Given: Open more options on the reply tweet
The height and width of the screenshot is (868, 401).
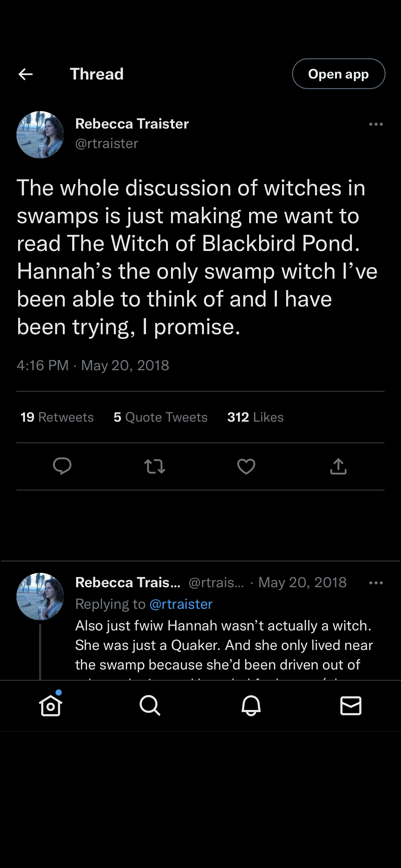Looking at the screenshot, I should click(x=376, y=583).
